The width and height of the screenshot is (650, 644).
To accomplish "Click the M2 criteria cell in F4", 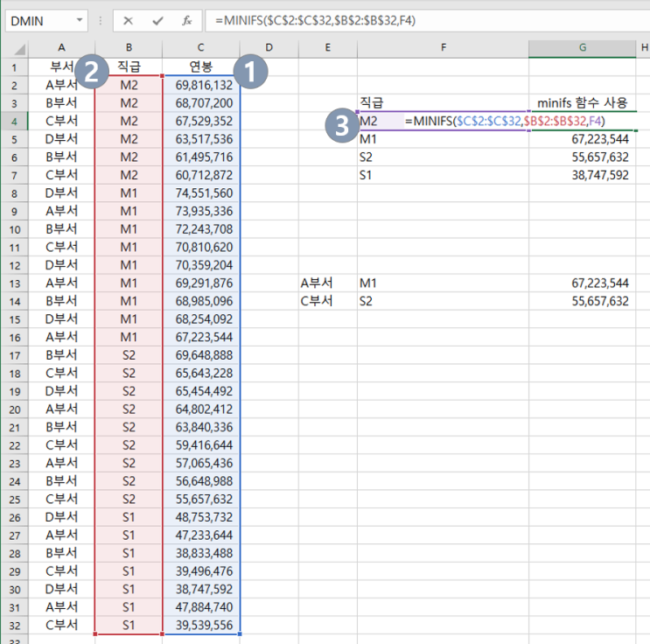I will pos(369,121).
